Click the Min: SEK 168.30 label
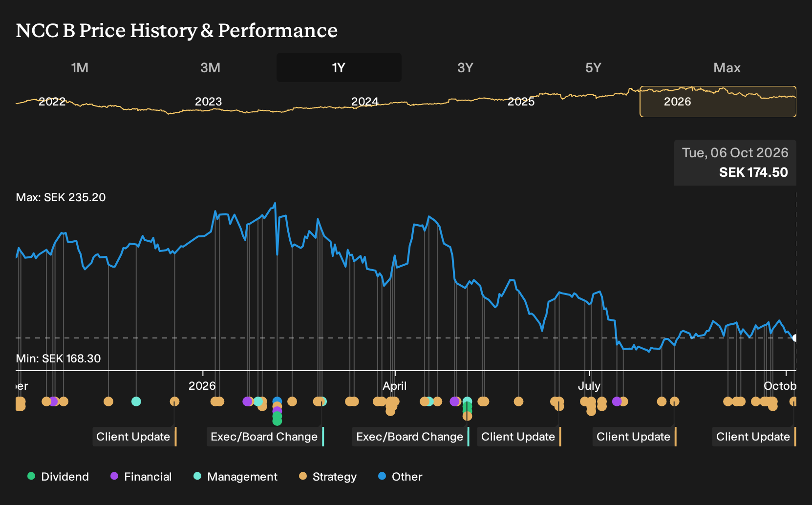The image size is (812, 505). 59,358
